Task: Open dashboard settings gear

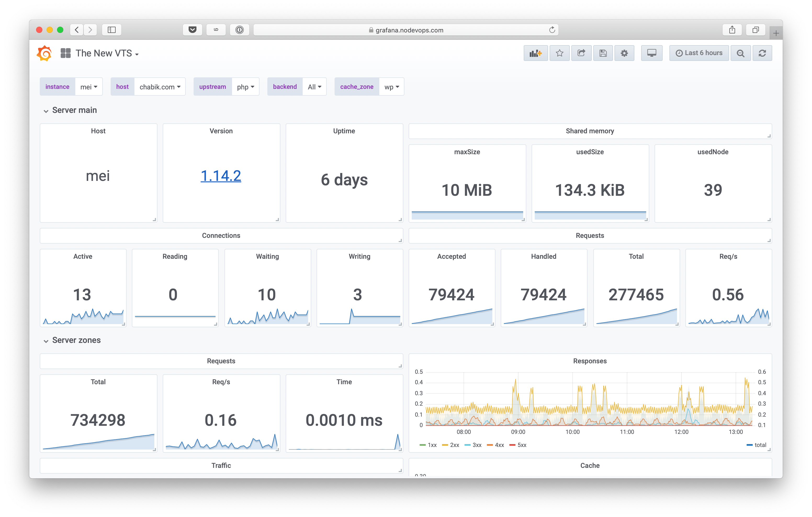Action: 624,53
